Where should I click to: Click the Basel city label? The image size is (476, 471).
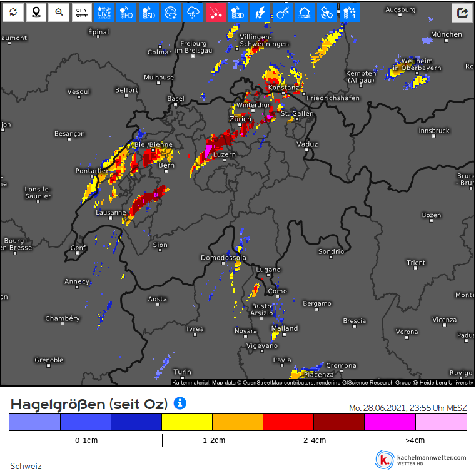click(176, 98)
